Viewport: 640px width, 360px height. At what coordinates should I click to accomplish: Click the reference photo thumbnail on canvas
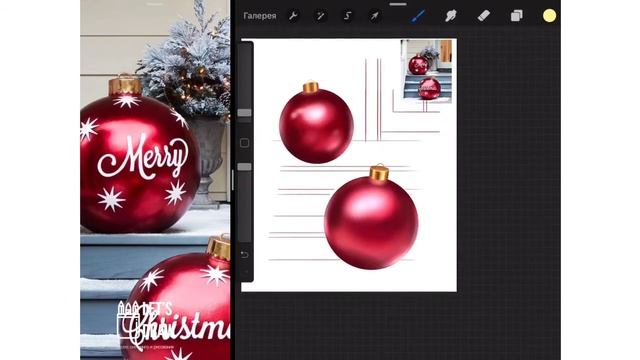click(427, 71)
